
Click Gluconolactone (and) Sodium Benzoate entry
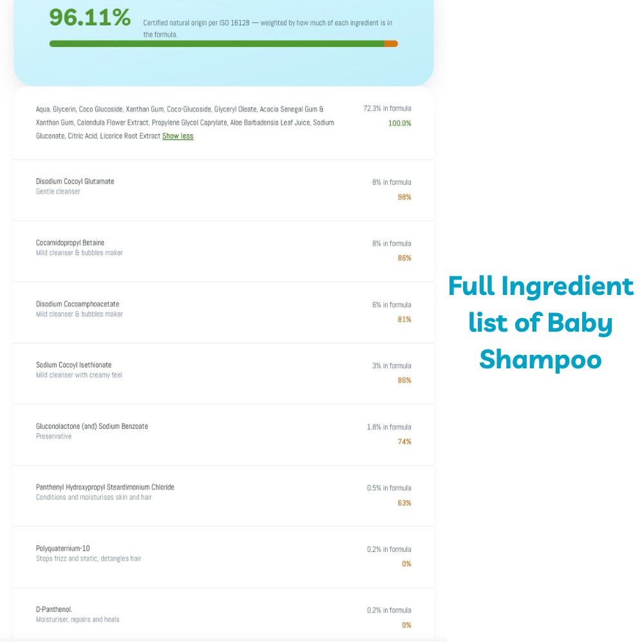point(223,435)
